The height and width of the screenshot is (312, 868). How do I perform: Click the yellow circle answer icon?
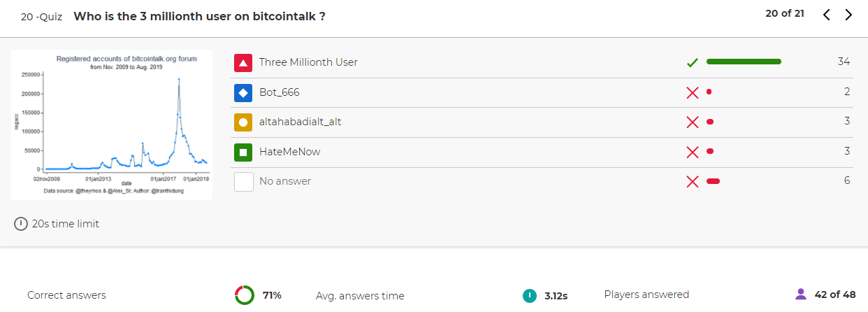coord(243,122)
